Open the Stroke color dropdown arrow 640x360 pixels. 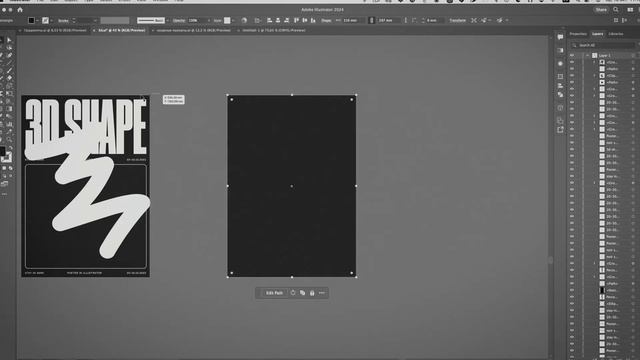[x=52, y=20]
